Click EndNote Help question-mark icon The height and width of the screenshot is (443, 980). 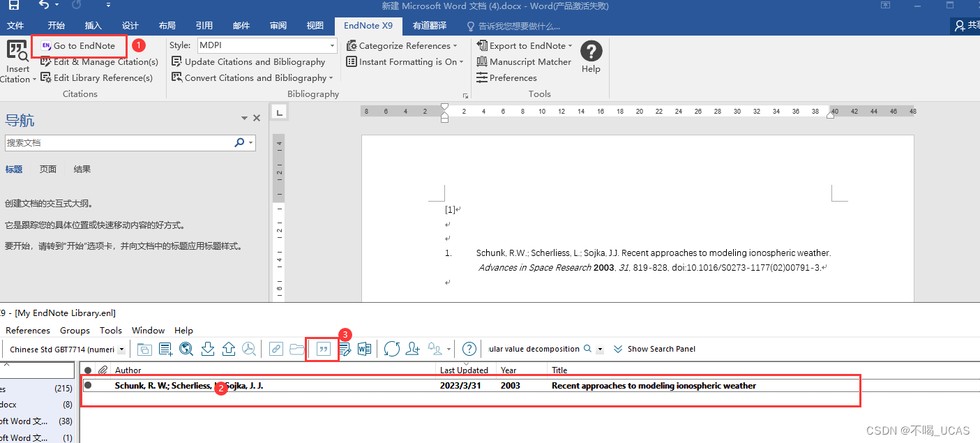point(469,350)
